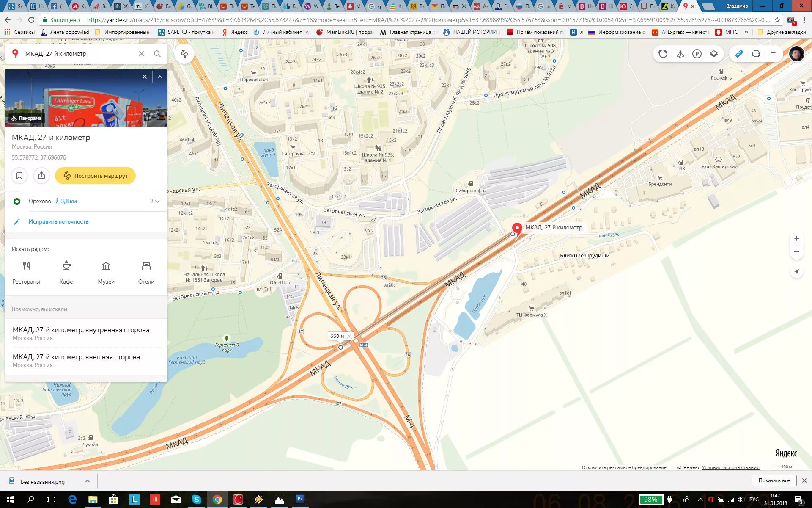Select МКАД 27-й километр, внешняя сторона suggestion
The width and height of the screenshot is (812, 508).
click(76, 360)
